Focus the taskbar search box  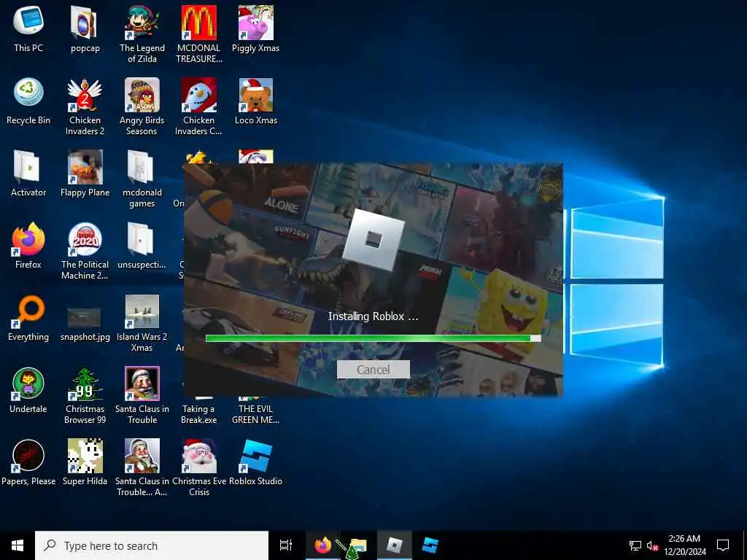coord(152,545)
